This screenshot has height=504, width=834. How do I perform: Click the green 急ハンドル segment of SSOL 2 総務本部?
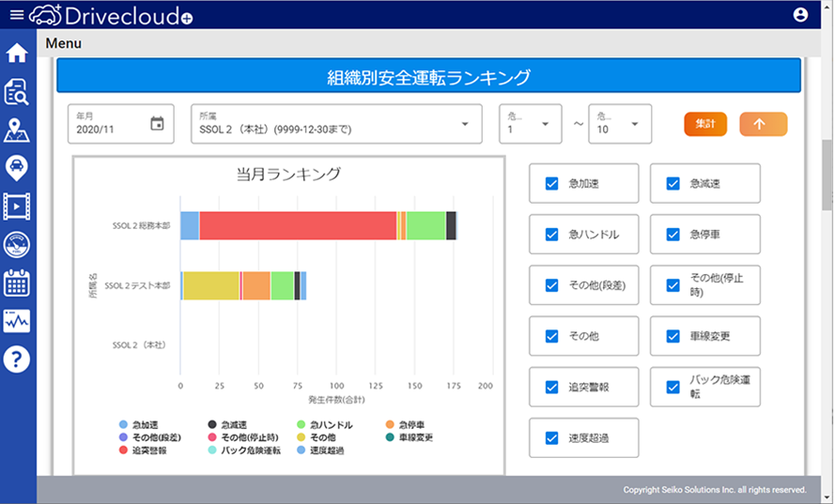point(425,225)
